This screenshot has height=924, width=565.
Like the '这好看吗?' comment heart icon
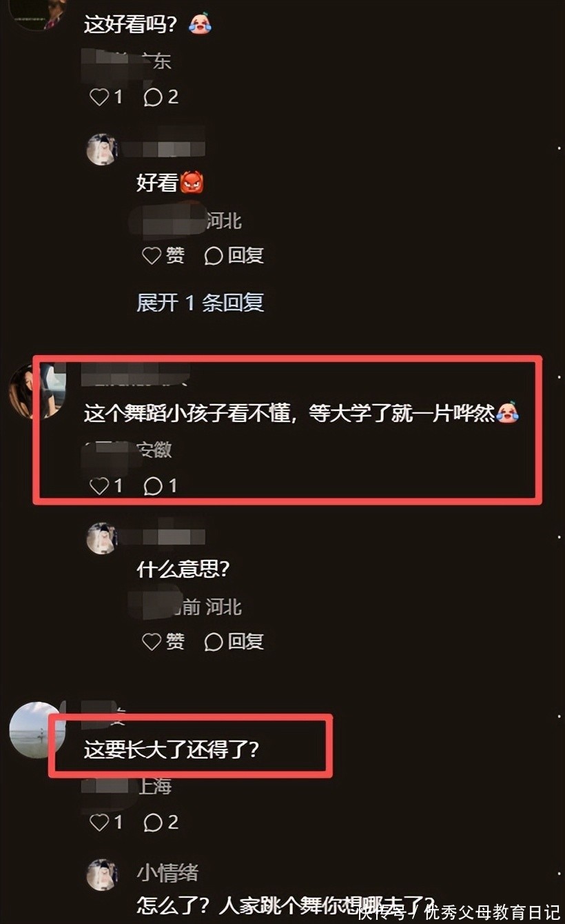(x=100, y=97)
